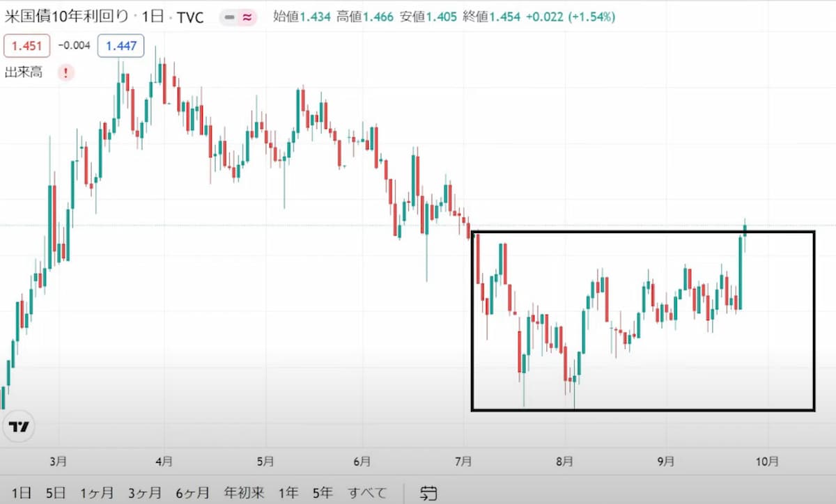The image size is (836, 504).
Task: Click the blue 1.447 buy price box
Action: pyautogui.click(x=121, y=47)
